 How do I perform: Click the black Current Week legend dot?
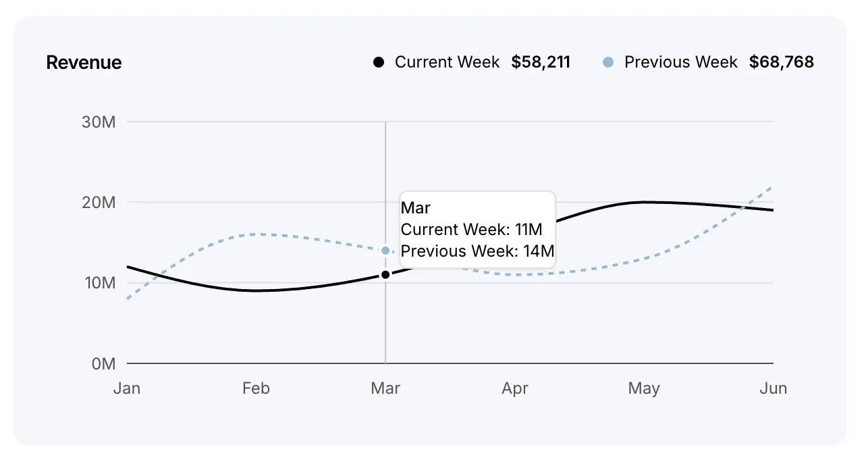click(x=379, y=62)
